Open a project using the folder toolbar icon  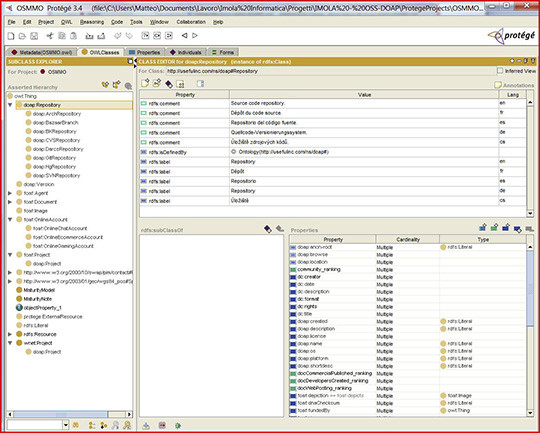22,36
